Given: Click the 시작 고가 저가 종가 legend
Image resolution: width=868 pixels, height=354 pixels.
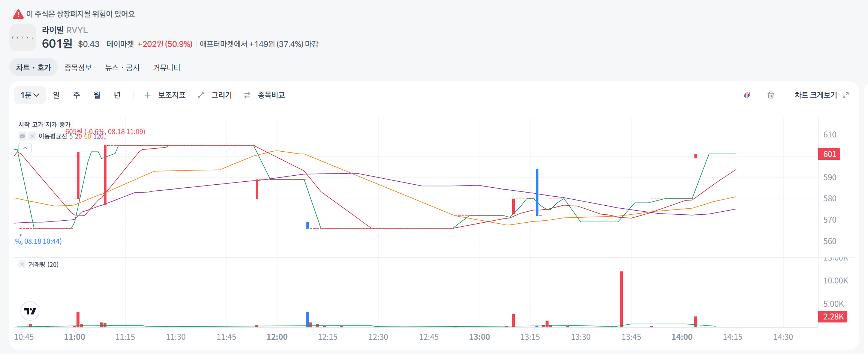Looking at the screenshot, I should (x=45, y=124).
